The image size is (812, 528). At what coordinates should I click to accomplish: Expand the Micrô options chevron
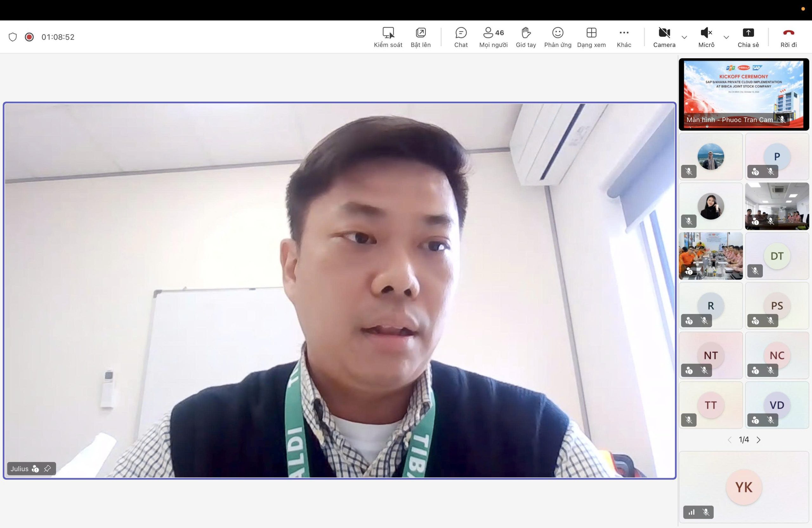(726, 37)
